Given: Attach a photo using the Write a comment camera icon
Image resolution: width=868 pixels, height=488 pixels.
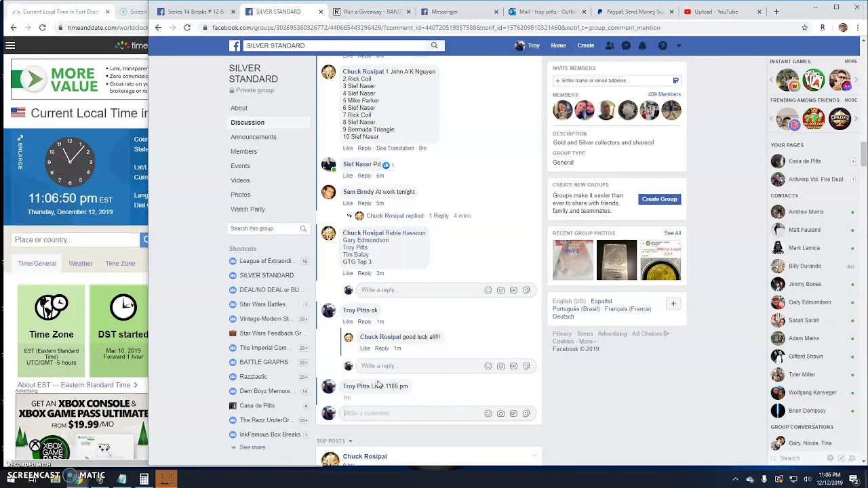Looking at the screenshot, I should click(500, 413).
